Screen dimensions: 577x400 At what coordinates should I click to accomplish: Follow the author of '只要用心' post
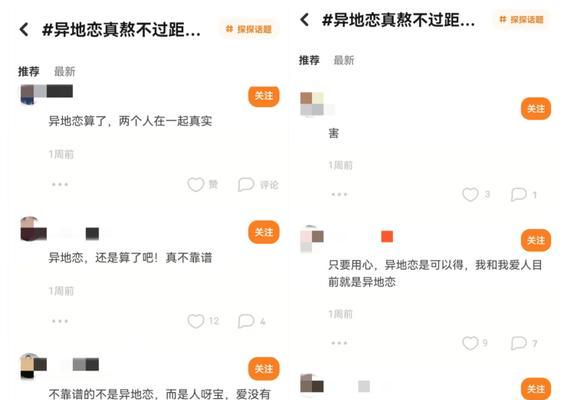536,240
